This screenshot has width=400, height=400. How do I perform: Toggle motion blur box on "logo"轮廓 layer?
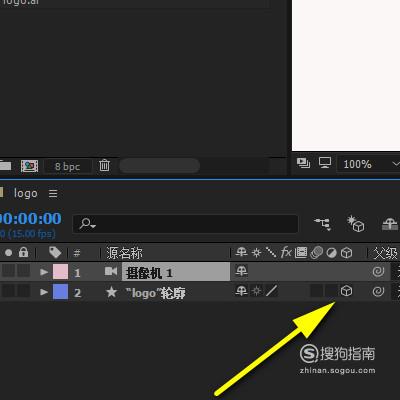coord(316,291)
